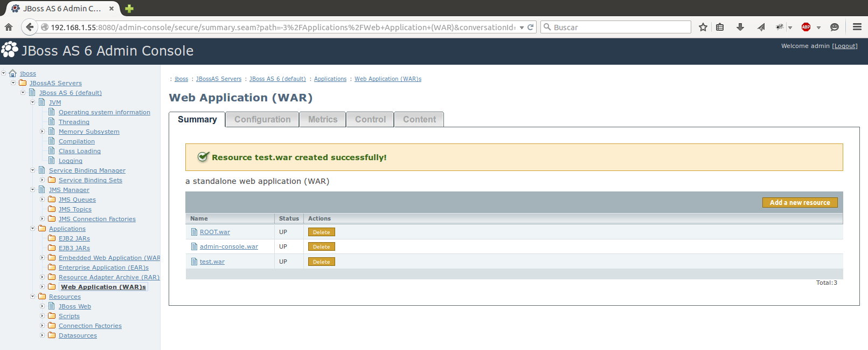Reload the page with the refresh icon
868x350 pixels.
pos(530,27)
